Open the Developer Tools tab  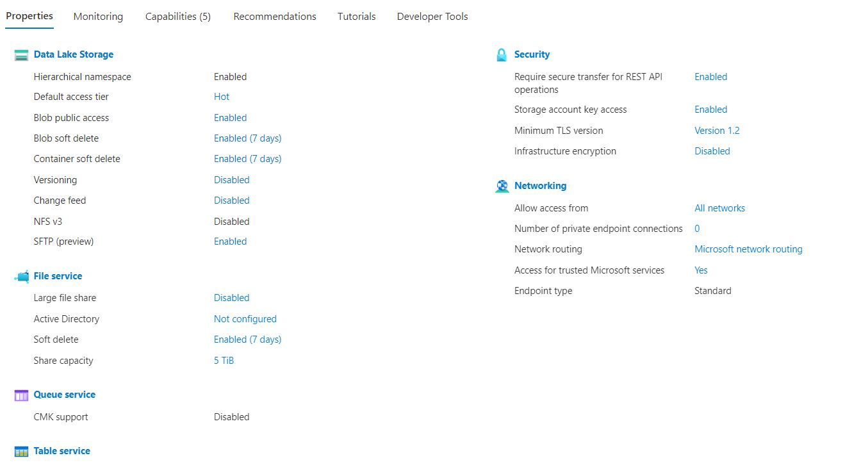432,16
